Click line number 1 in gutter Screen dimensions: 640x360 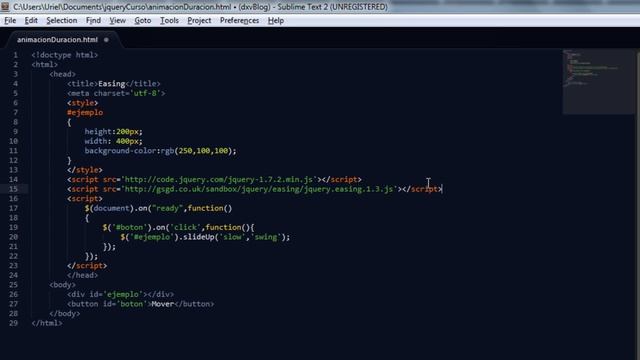(16, 55)
